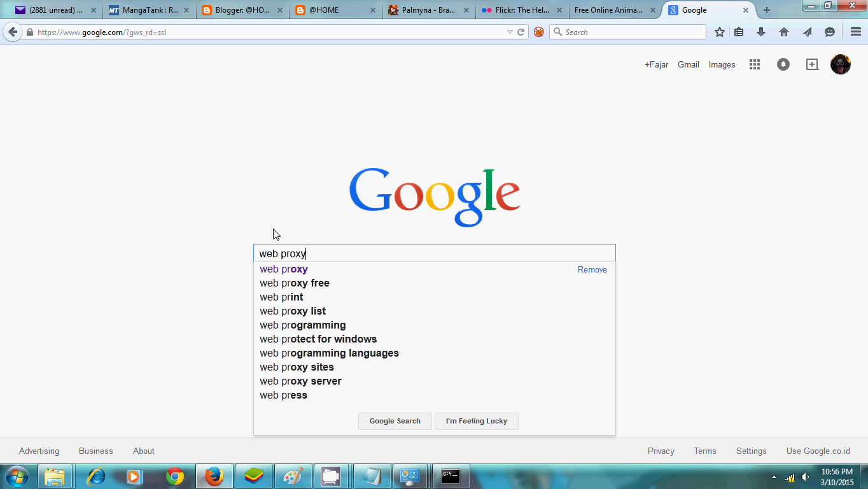Click the paper-plane share icon

807,32
